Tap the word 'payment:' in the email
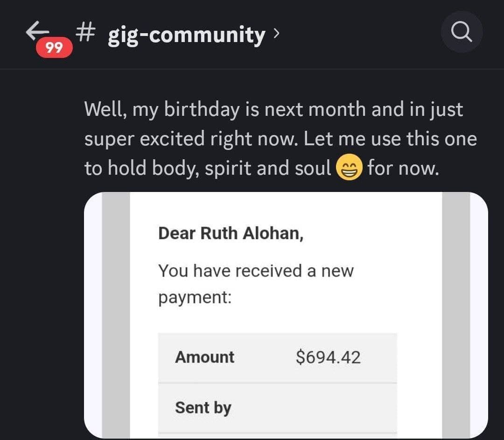 (195, 297)
